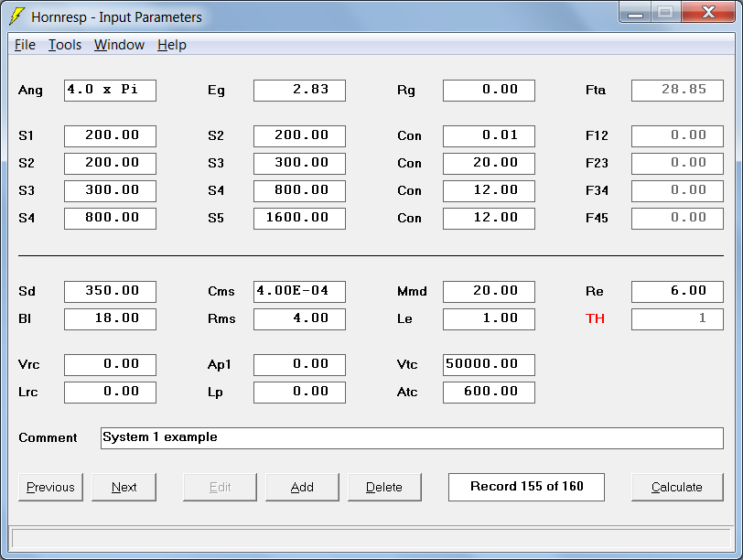Image resolution: width=743 pixels, height=560 pixels.
Task: Click the Vrc input field
Action: [x=110, y=365]
